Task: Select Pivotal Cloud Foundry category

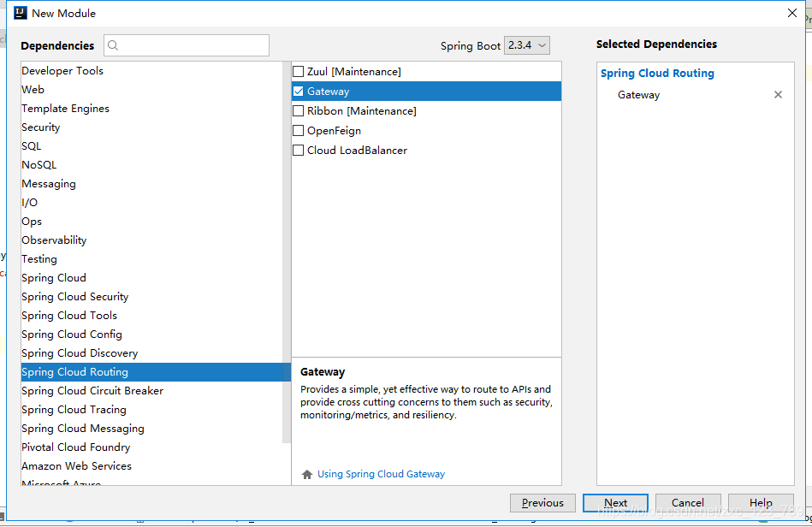Action: point(152,447)
